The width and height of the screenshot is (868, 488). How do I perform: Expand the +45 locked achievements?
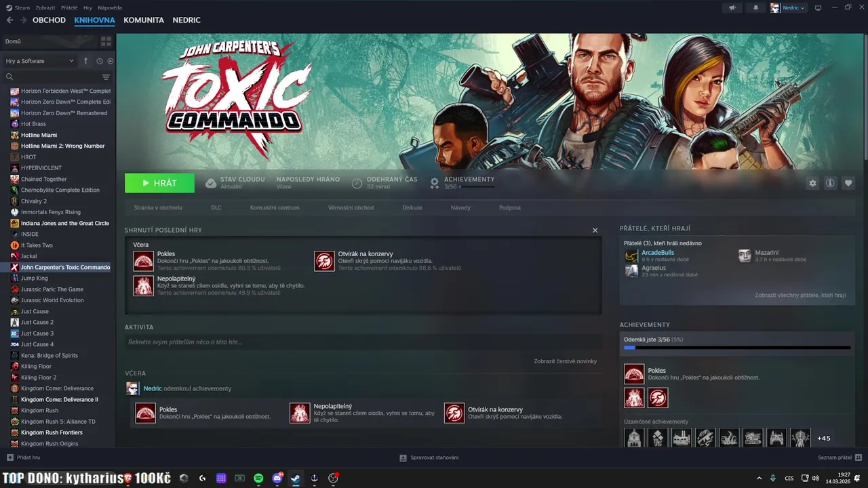click(823, 439)
